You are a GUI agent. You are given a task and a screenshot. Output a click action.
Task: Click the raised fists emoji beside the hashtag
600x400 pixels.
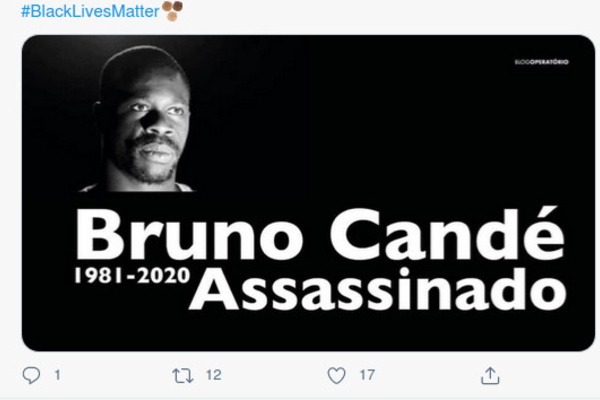tap(172, 10)
